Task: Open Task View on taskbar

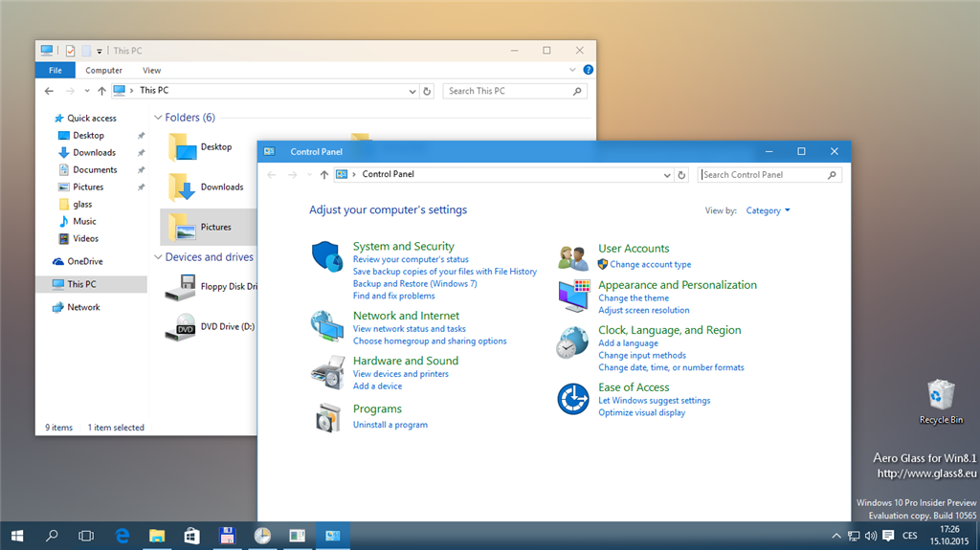Action: point(86,536)
